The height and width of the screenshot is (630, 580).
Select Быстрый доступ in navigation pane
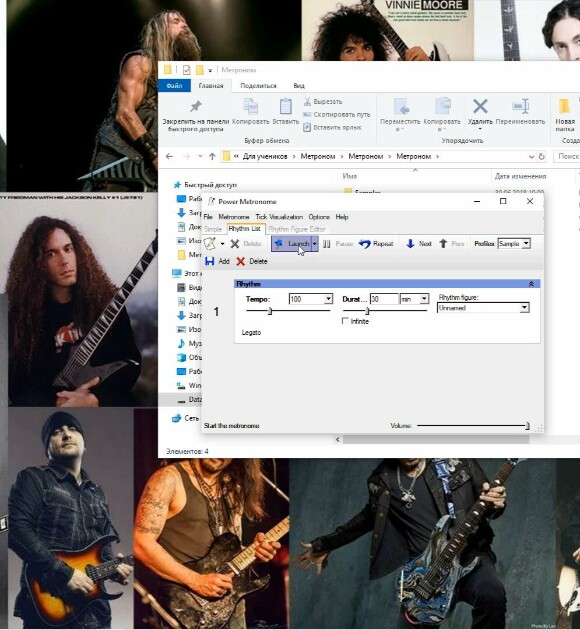(x=210, y=185)
